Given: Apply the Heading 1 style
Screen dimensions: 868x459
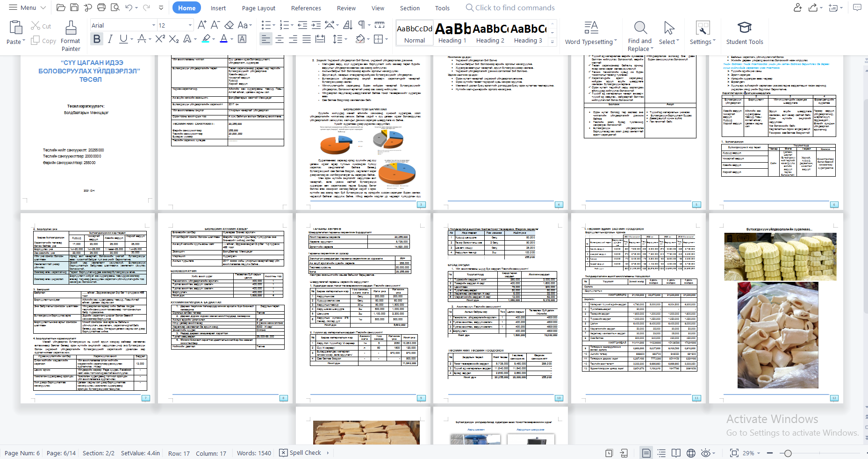Looking at the screenshot, I should pyautogui.click(x=452, y=33).
